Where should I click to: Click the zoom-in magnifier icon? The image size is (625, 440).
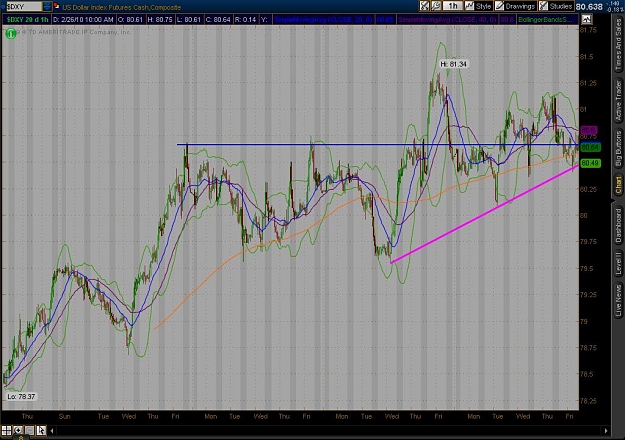(18, 430)
